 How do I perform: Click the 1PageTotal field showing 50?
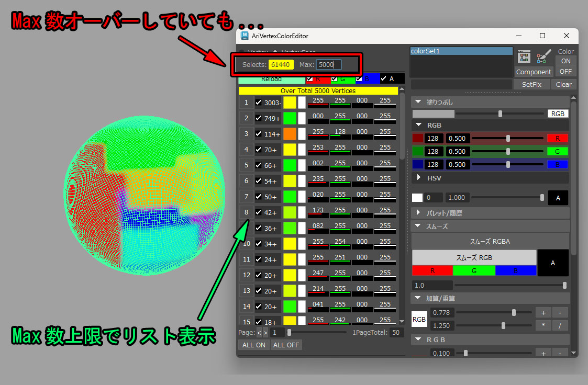pos(396,333)
